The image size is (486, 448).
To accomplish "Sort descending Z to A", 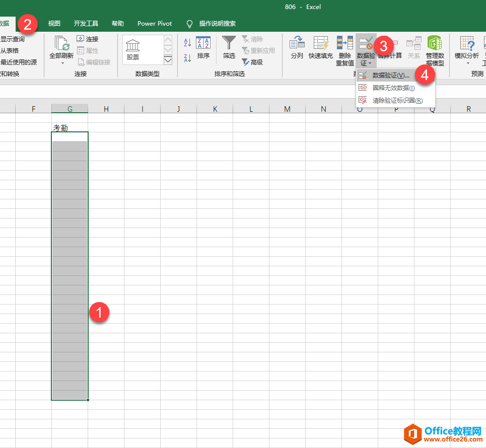I will (x=187, y=57).
